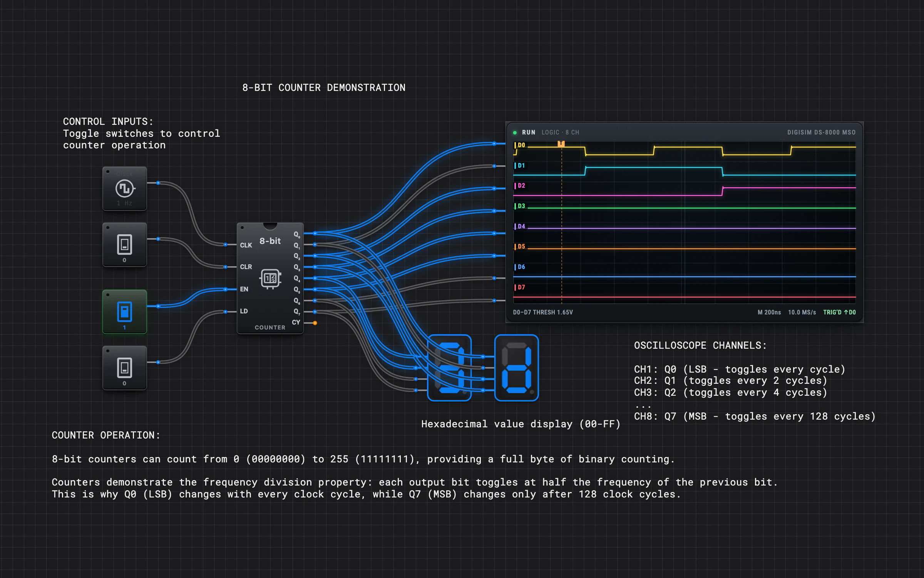Click the COUNTER label on chip bottom
This screenshot has width=924, height=578.
(270, 328)
